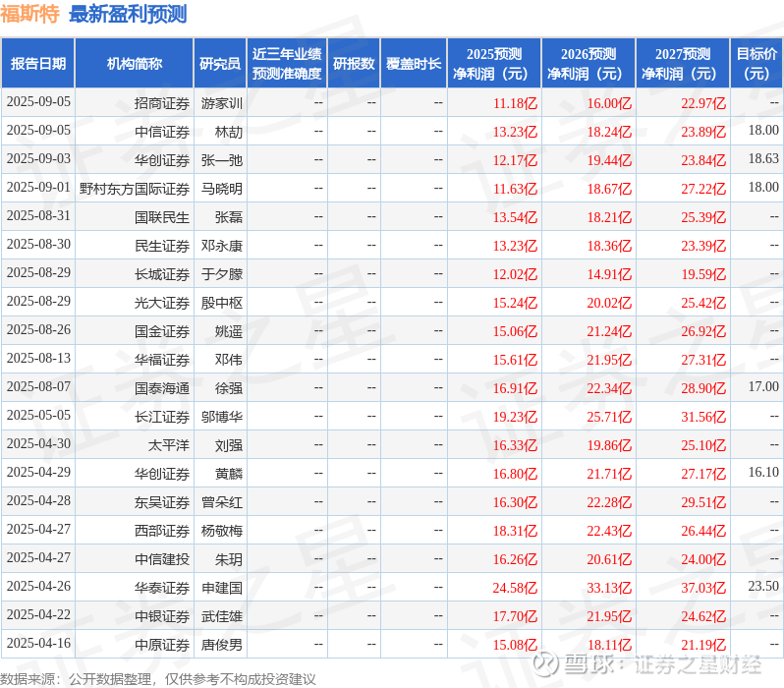The image size is (784, 688).
Task: Click the 11.18亿 profit forecast value
Action: [x=515, y=103]
